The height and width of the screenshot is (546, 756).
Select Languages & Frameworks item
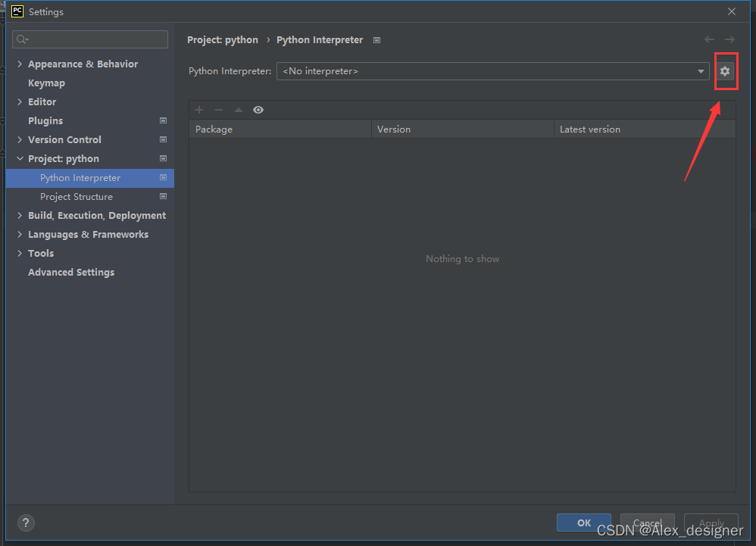(x=88, y=234)
